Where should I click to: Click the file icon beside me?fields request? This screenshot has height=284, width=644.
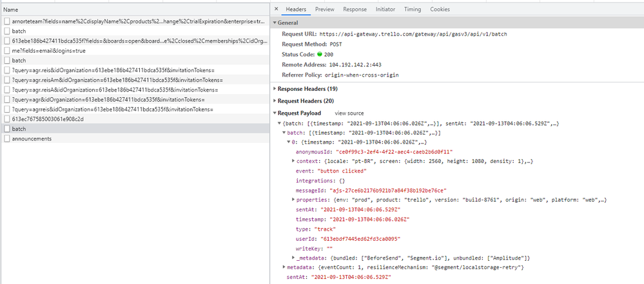7,50
